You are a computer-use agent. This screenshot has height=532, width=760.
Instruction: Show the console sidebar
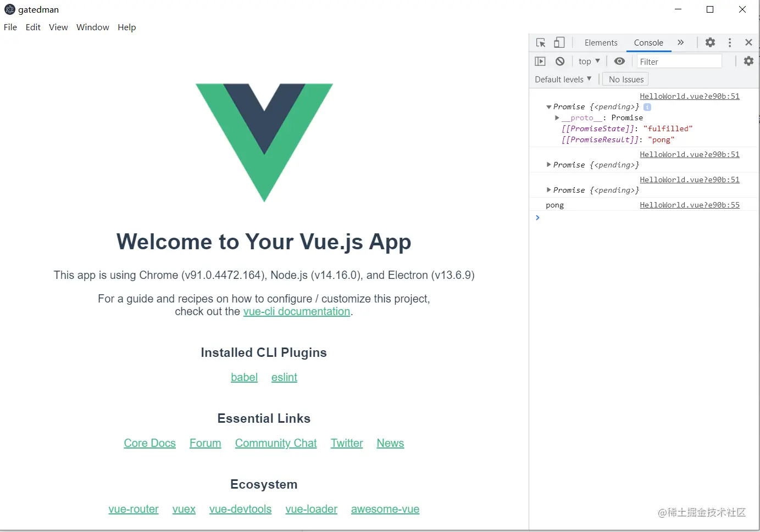click(x=540, y=61)
